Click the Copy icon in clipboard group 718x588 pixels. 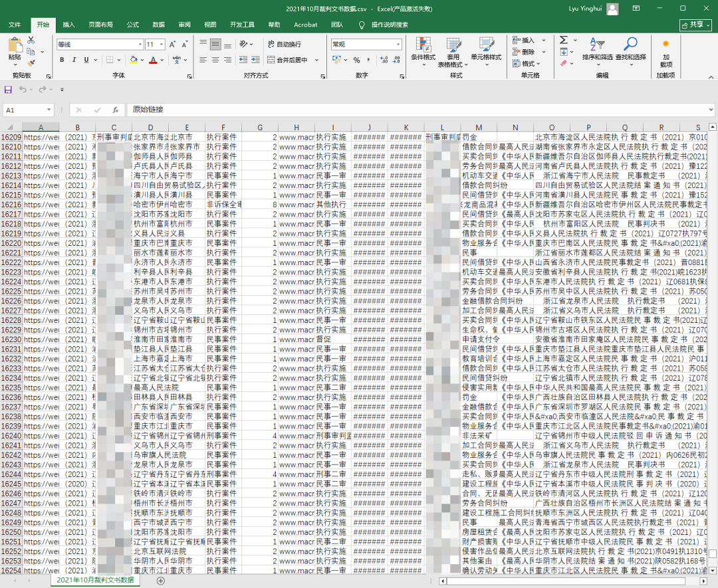[31, 52]
